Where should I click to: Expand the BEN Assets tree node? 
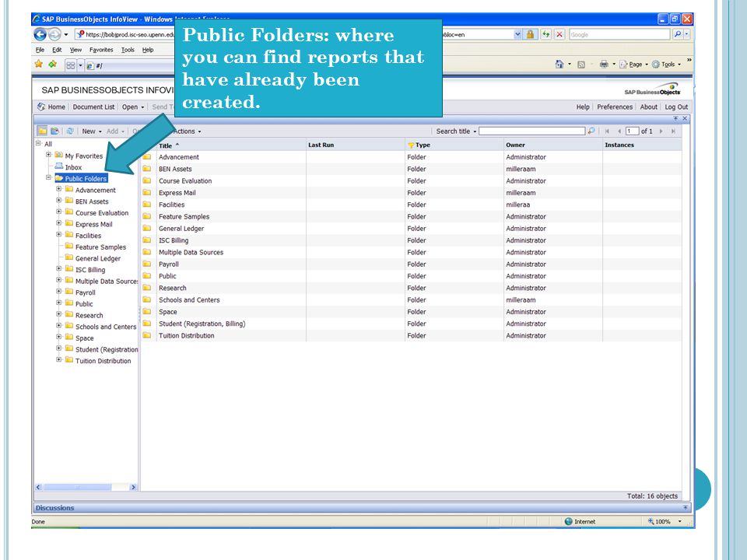59,201
